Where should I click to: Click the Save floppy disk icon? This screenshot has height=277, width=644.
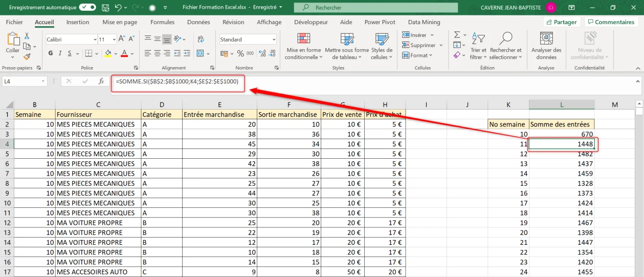106,8
